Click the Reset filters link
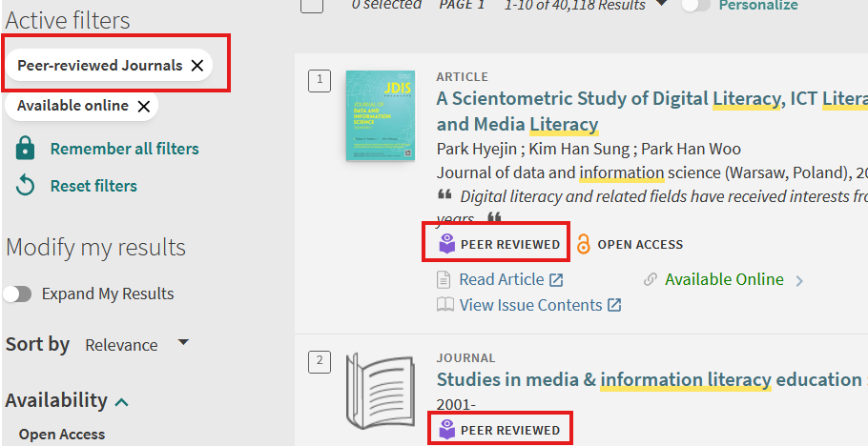The height and width of the screenshot is (446, 868). coord(93,186)
